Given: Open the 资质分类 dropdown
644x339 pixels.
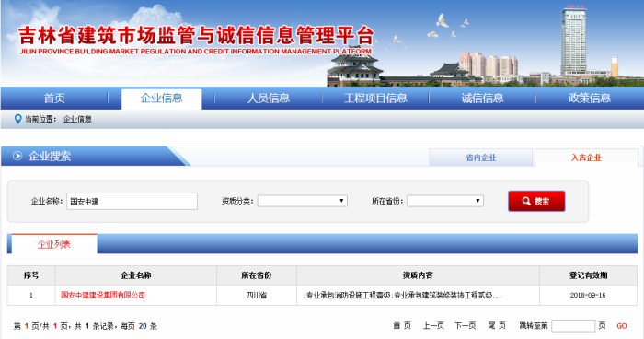Looking at the screenshot, I should click(303, 201).
